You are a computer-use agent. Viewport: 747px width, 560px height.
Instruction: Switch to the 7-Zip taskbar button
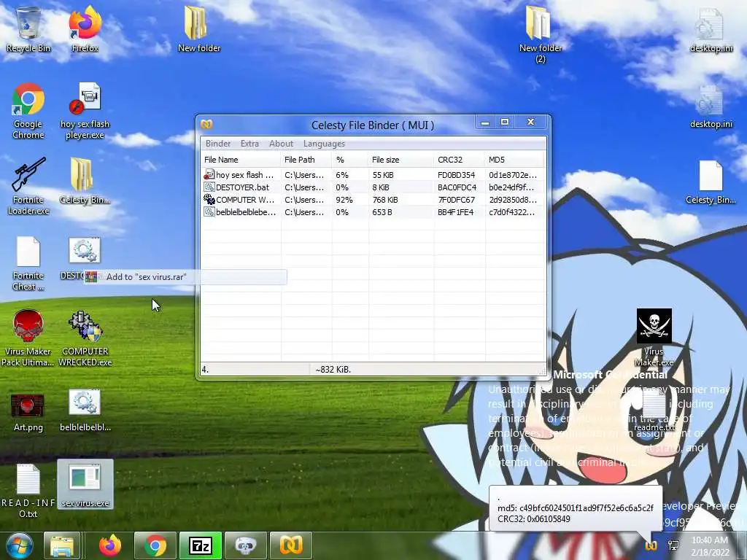point(200,545)
